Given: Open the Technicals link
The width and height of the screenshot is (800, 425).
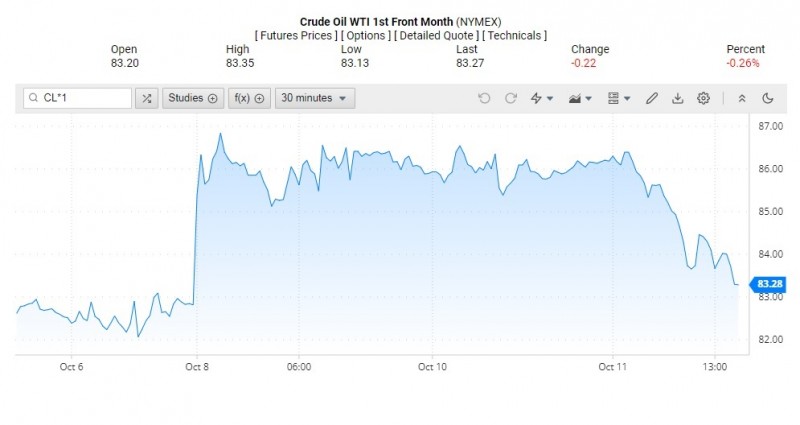Looking at the screenshot, I should click(x=515, y=36).
